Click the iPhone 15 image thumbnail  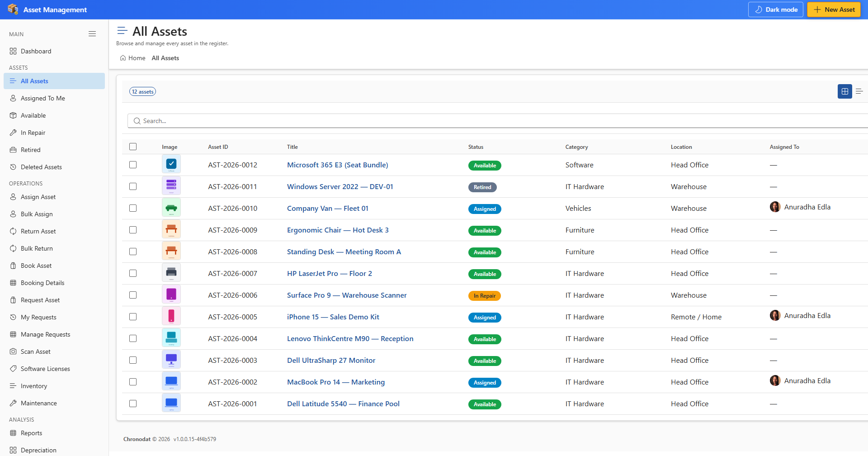pos(171,317)
